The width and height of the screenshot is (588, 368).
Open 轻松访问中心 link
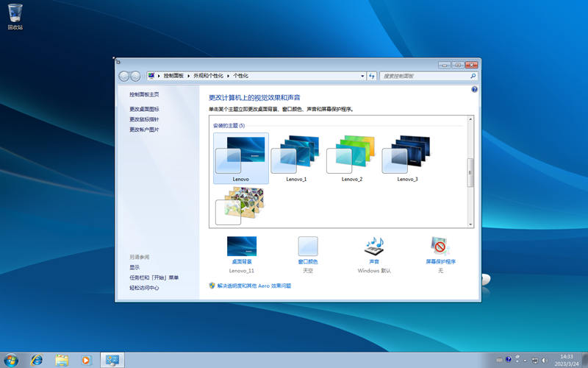pos(144,288)
